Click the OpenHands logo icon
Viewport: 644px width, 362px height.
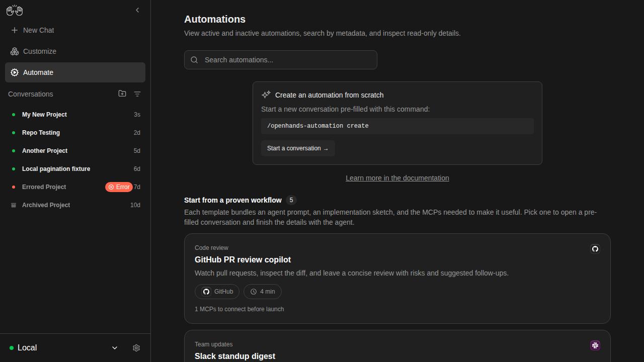(15, 10)
